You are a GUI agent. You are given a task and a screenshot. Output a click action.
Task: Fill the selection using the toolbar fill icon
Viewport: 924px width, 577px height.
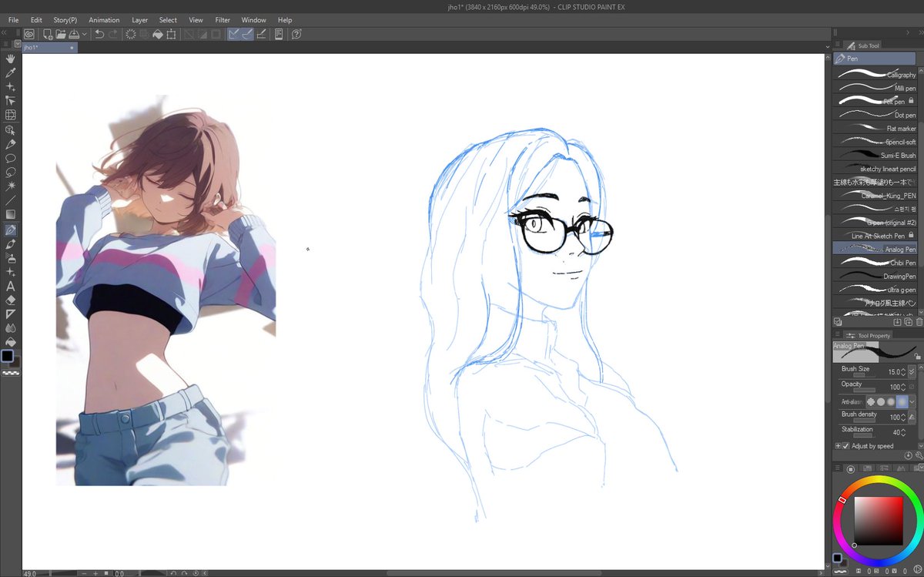pyautogui.click(x=157, y=34)
